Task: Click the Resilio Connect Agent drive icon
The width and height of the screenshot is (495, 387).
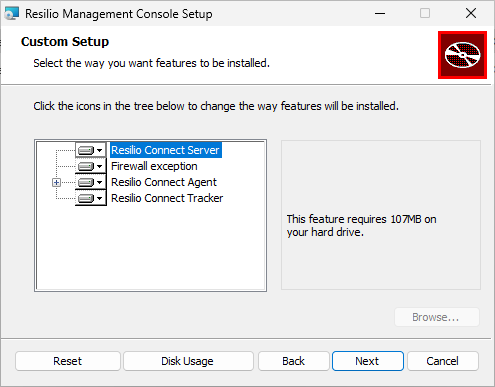Action: click(86, 182)
